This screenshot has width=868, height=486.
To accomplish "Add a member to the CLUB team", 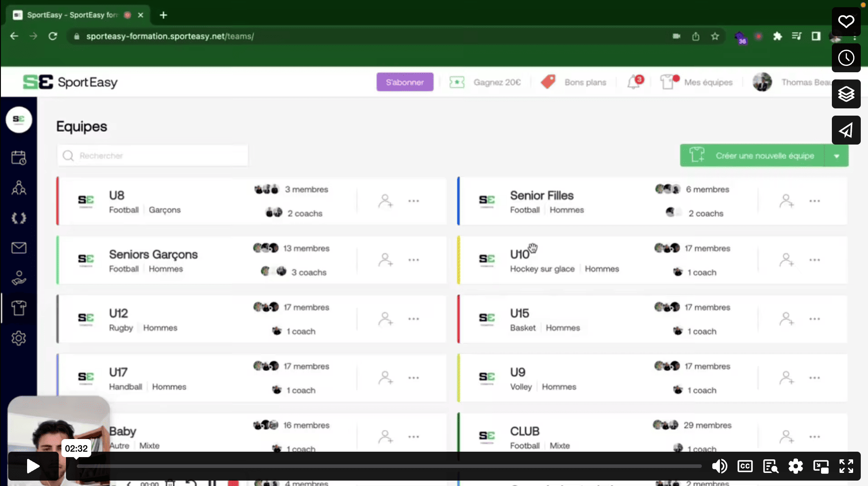I will tap(786, 437).
